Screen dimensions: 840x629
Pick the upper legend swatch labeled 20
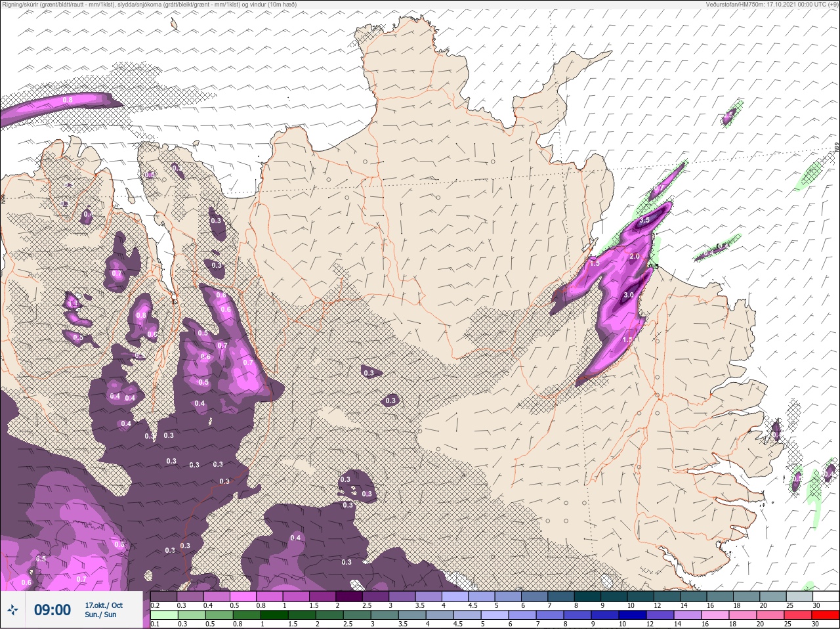coord(773,596)
